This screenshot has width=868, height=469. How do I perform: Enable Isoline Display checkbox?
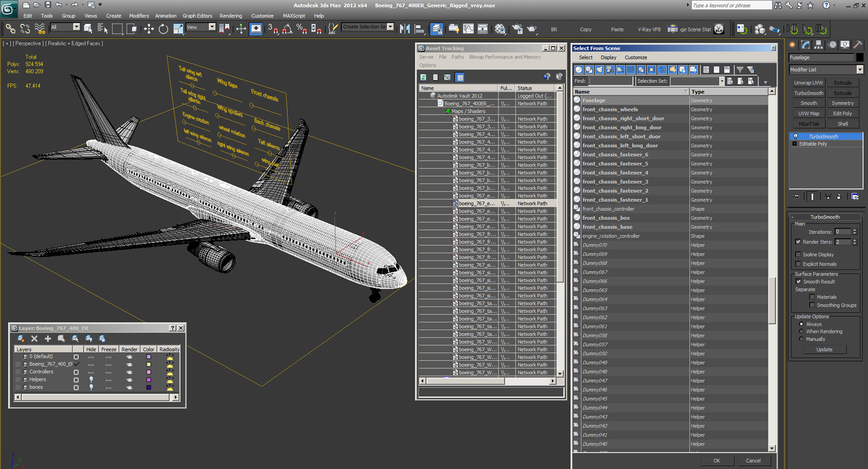coord(798,254)
